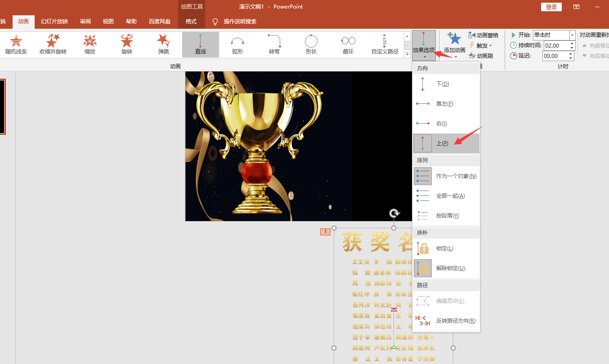Open the 动画窗格 animation pane

point(483,35)
